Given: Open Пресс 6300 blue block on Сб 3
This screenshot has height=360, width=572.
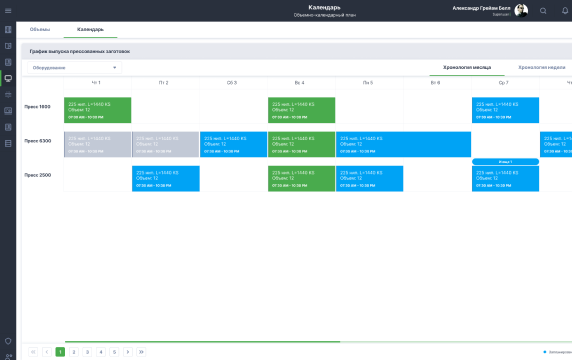Looking at the screenshot, I should click(233, 144).
